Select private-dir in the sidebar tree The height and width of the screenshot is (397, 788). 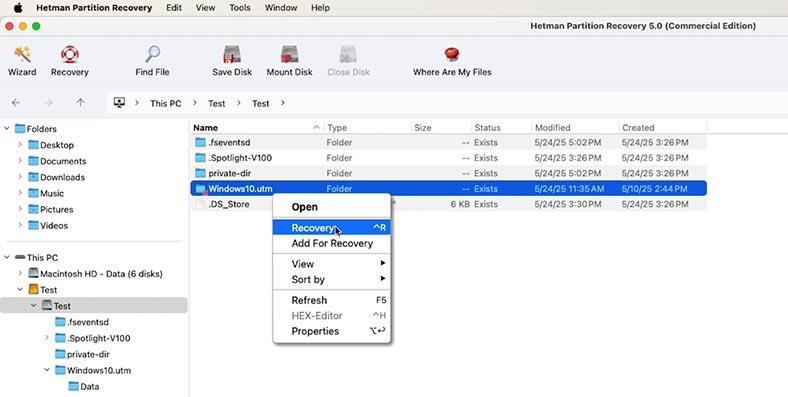pos(82,354)
